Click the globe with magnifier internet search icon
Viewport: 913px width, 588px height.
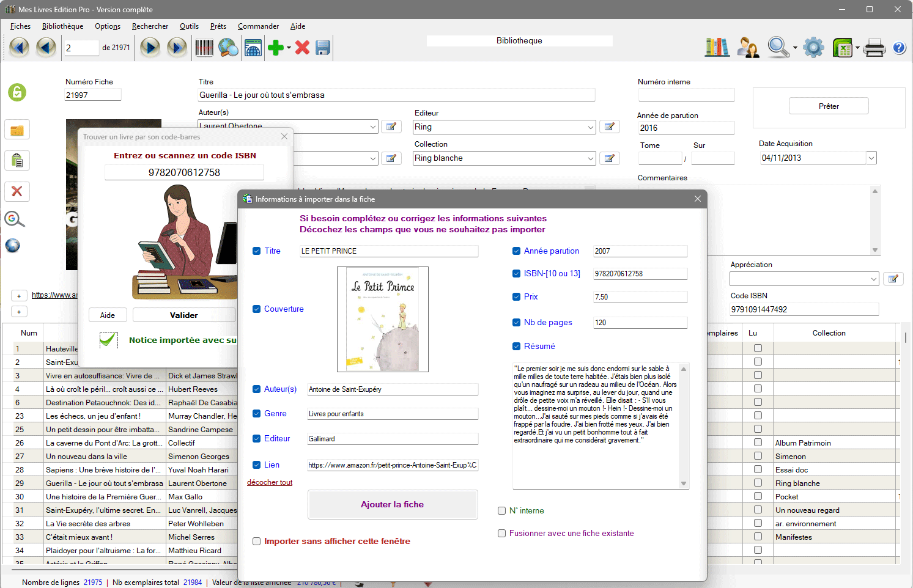(x=228, y=47)
